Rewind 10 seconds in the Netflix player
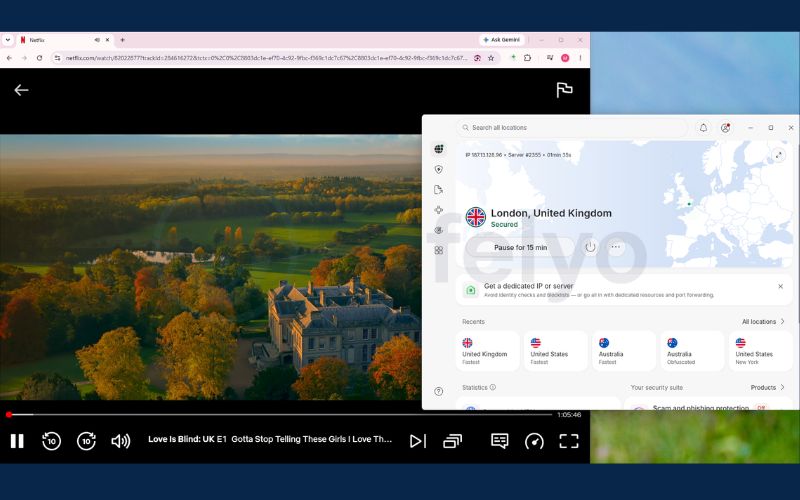This screenshot has height=500, width=800. click(52, 441)
